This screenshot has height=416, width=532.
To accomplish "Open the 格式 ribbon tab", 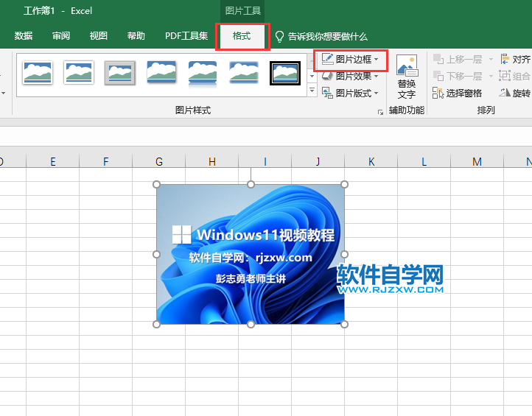I will point(242,36).
